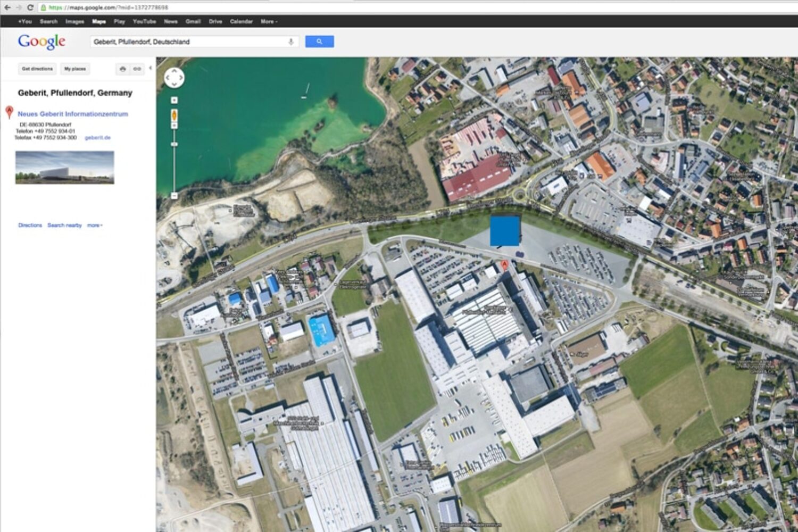The height and width of the screenshot is (532, 798).
Task: Select the Street View pegman
Action: 174,115
